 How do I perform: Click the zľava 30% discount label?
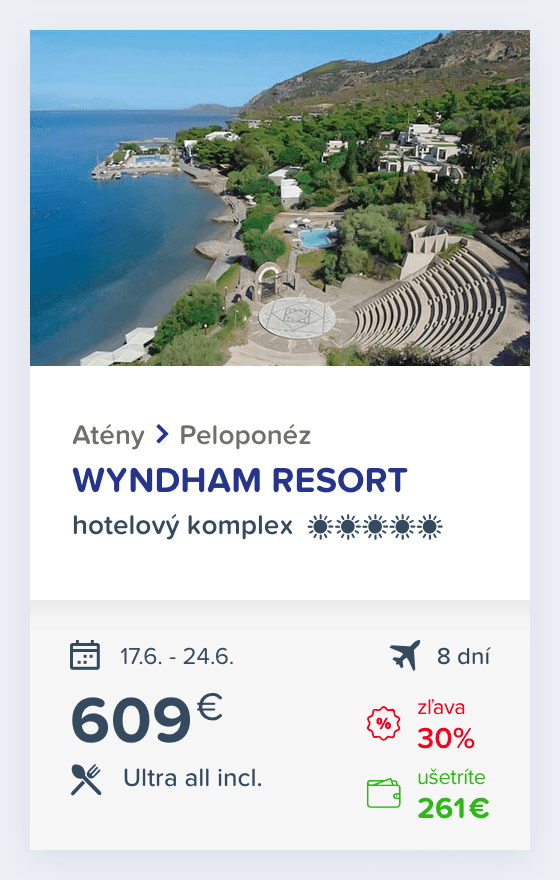(446, 724)
